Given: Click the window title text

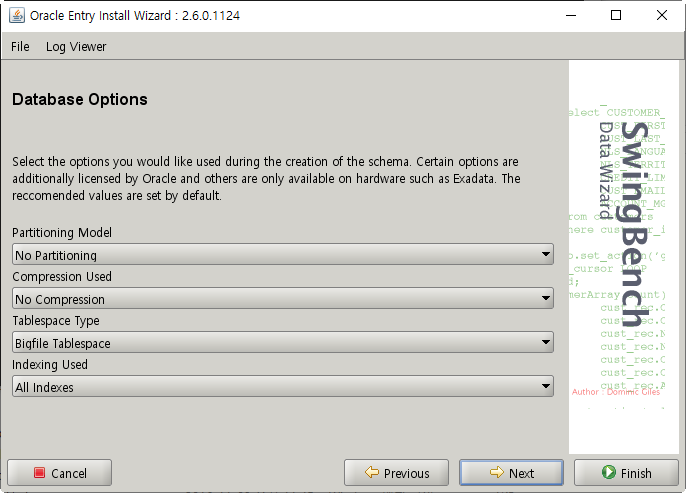Looking at the screenshot, I should (135, 15).
